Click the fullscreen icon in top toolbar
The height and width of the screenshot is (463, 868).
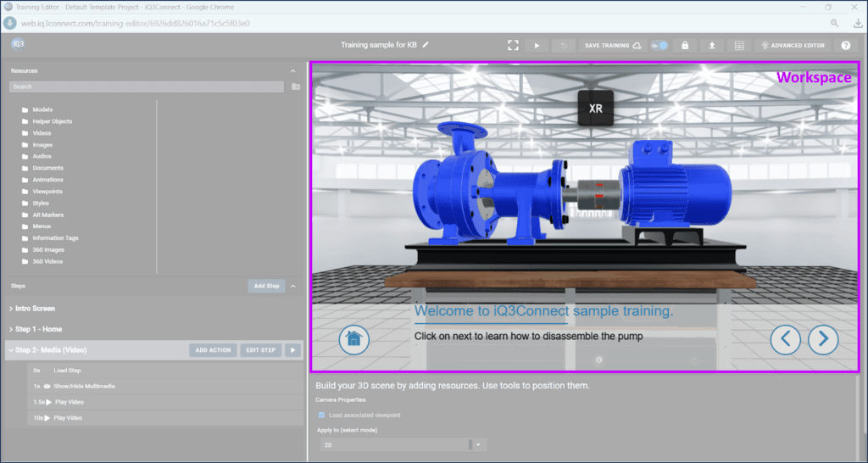click(x=513, y=45)
